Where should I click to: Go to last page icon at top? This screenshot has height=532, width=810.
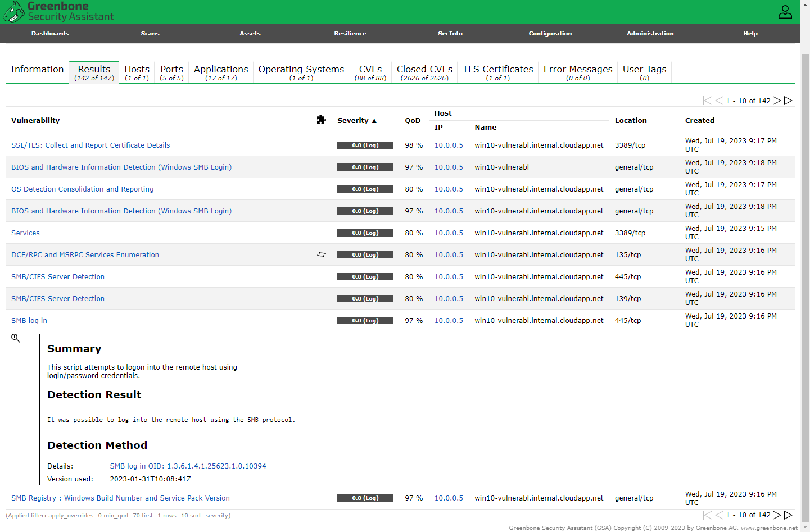[x=789, y=101]
